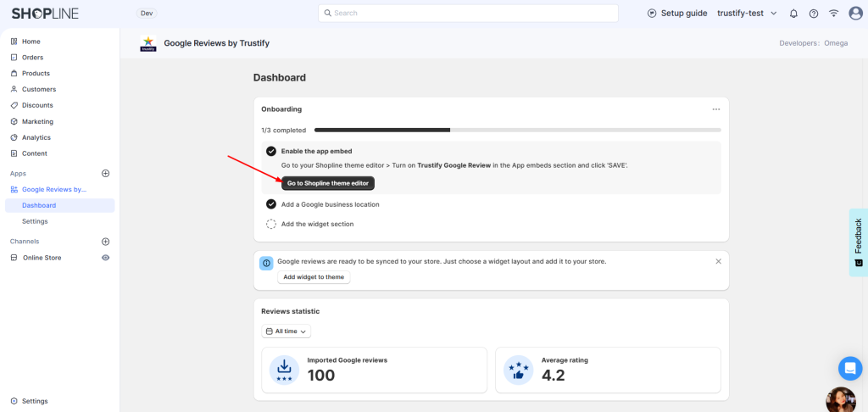Open notifications bell
This screenshot has width=868, height=412.
click(x=793, y=14)
